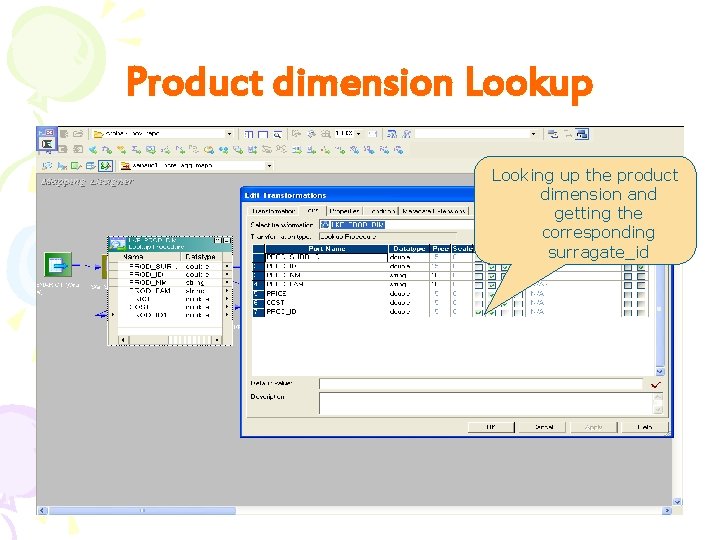Toggle the last-column checkbox in the PROD_NM row
This screenshot has height=540, width=720.
641,276
